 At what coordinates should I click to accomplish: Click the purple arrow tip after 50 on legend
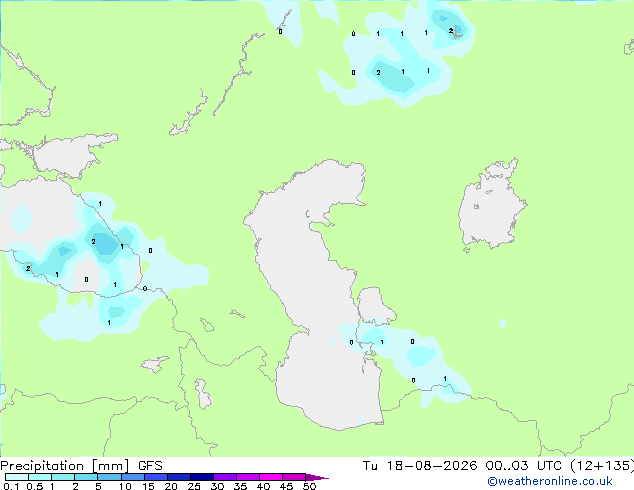317,477
